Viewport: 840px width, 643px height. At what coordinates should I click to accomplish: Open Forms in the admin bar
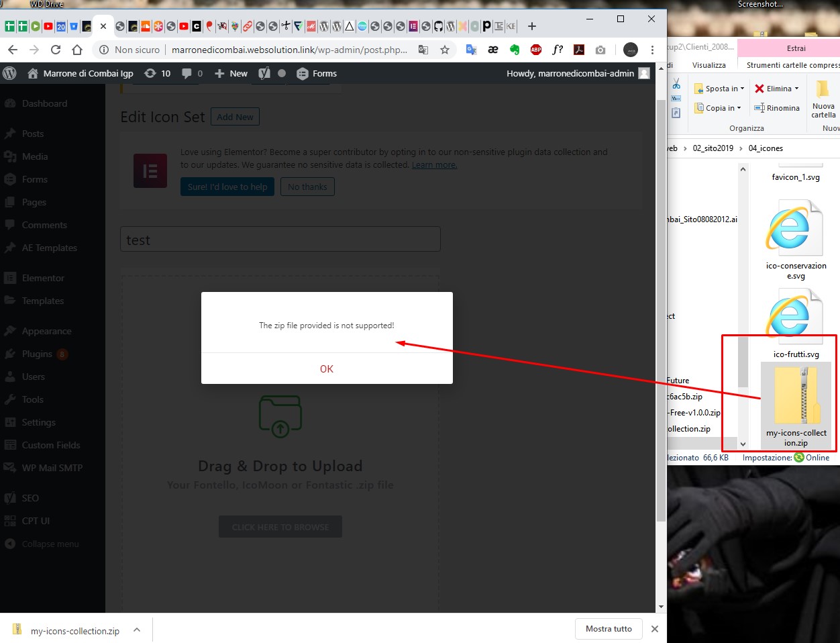(x=317, y=73)
